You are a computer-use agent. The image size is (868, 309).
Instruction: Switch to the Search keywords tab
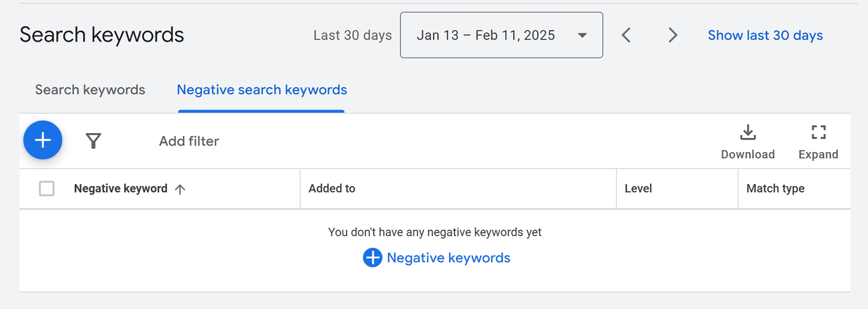90,89
